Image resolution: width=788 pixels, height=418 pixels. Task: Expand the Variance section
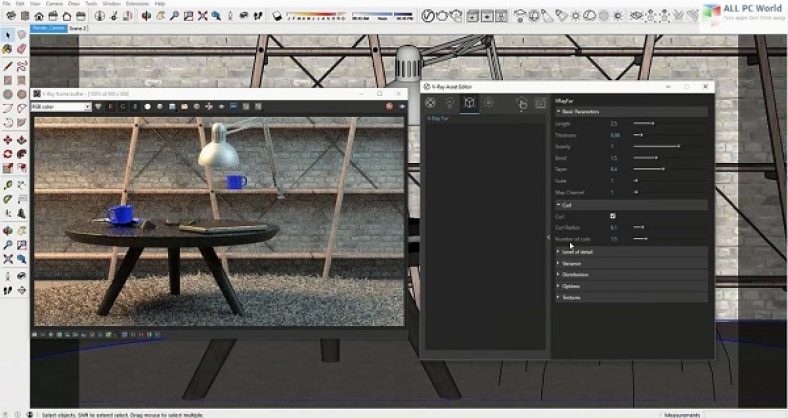[631, 263]
